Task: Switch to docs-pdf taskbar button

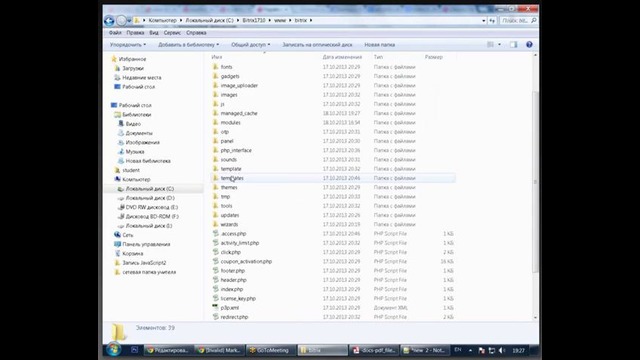Action: (374, 350)
